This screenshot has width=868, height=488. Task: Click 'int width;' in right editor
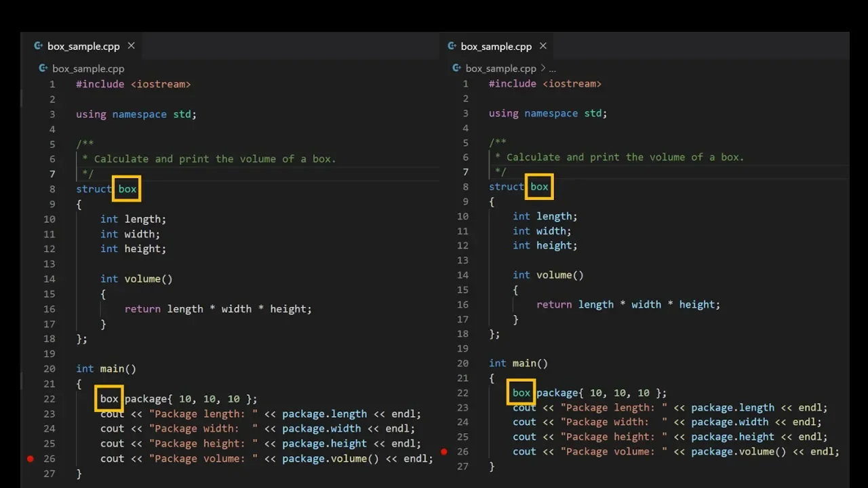(x=542, y=231)
